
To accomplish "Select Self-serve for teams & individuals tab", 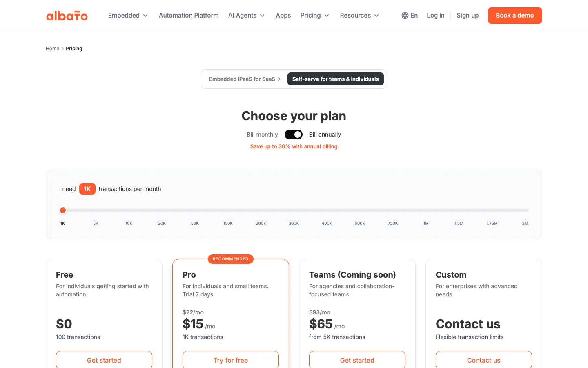I will click(x=336, y=79).
